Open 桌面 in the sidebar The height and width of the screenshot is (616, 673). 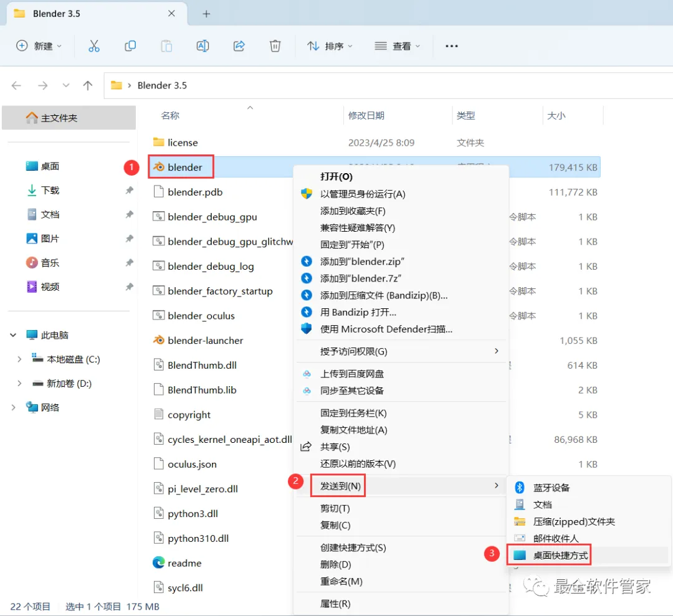(x=42, y=166)
